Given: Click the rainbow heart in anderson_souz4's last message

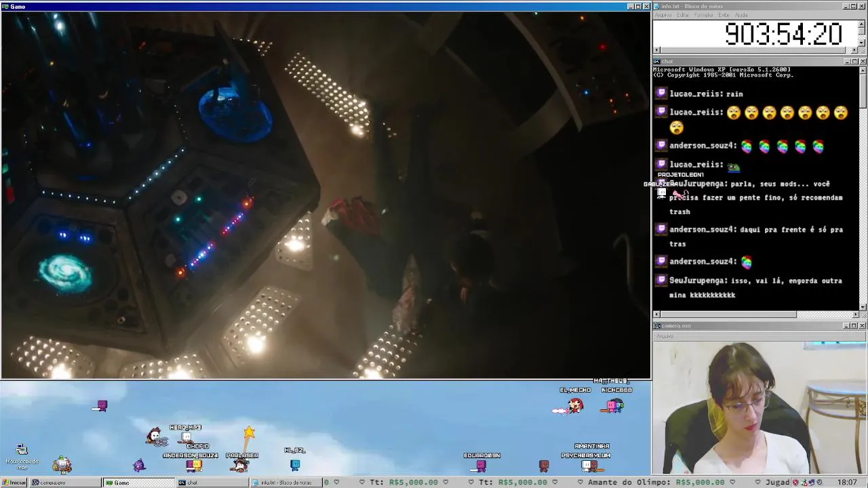Looking at the screenshot, I should coord(747,262).
